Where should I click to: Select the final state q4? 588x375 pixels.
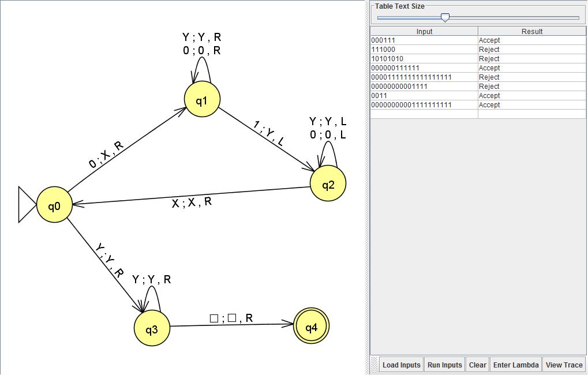pos(311,327)
